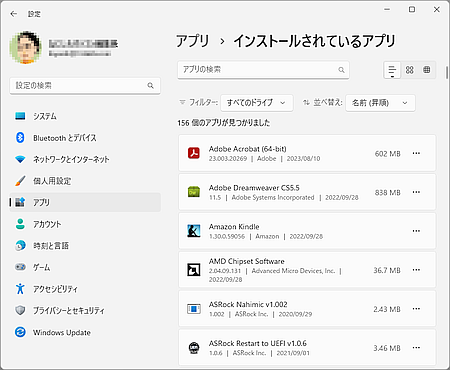Select ASRock Nahimic v1.002 app name
This screenshot has height=370, width=450.
(248, 305)
